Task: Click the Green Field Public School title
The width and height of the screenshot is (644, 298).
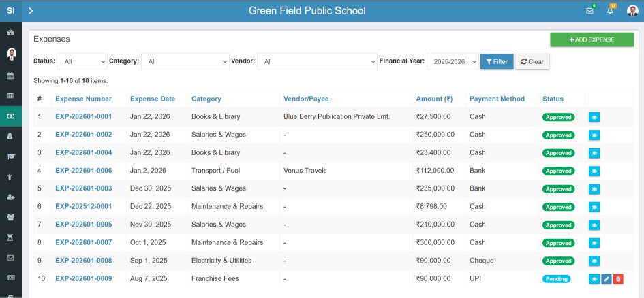Action: 307,11
